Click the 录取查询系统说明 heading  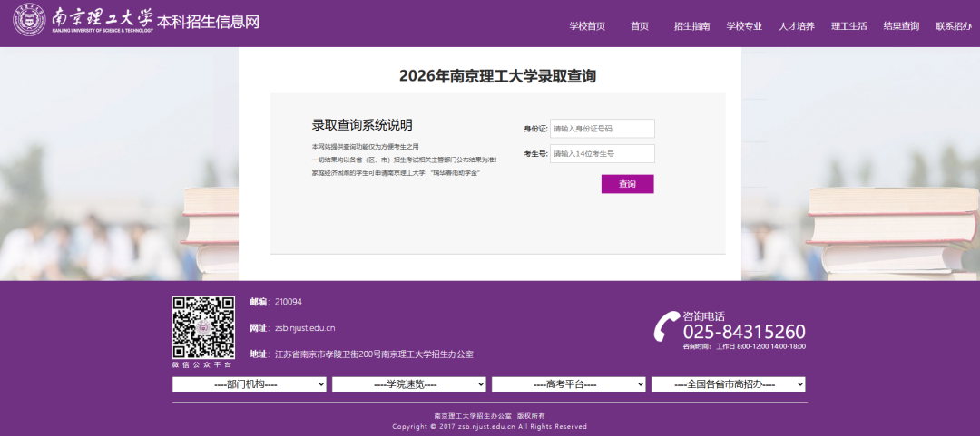point(362,125)
